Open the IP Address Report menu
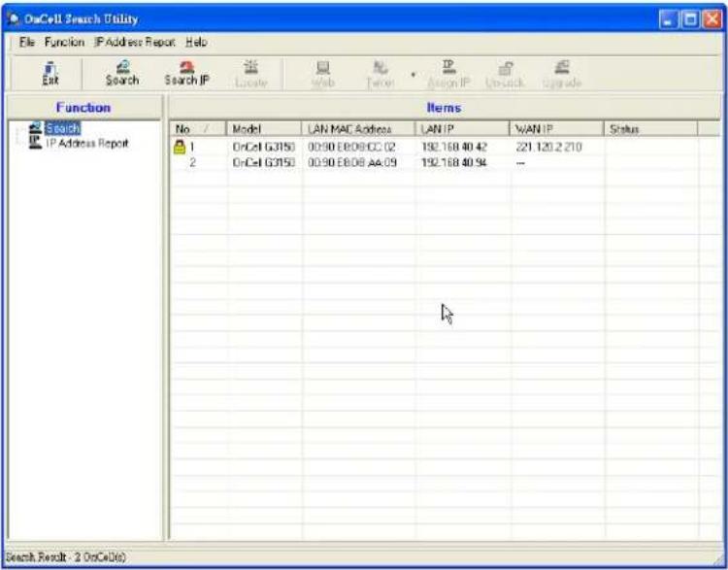This screenshot has width=728, height=570. [x=135, y=43]
